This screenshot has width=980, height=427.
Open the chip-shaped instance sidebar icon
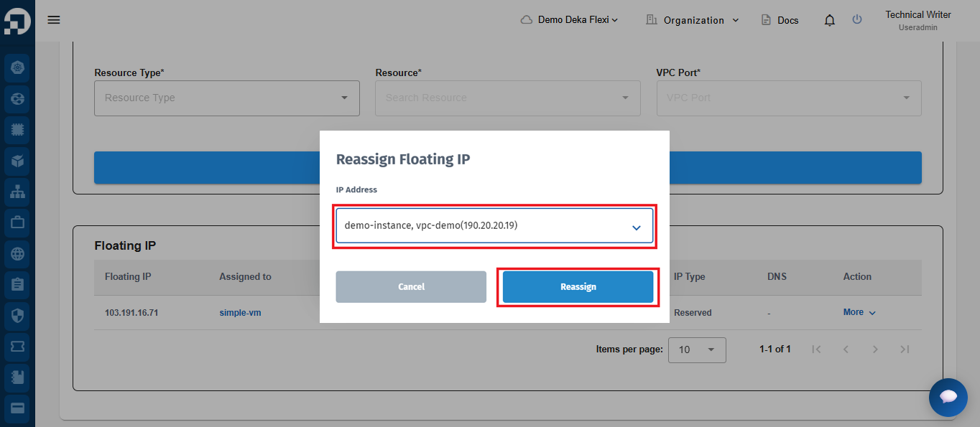coord(18,130)
